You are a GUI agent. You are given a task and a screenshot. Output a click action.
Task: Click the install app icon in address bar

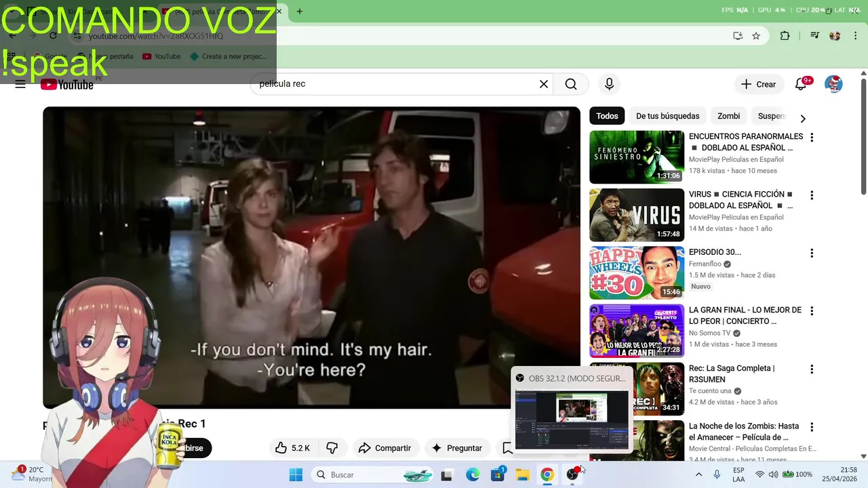738,36
